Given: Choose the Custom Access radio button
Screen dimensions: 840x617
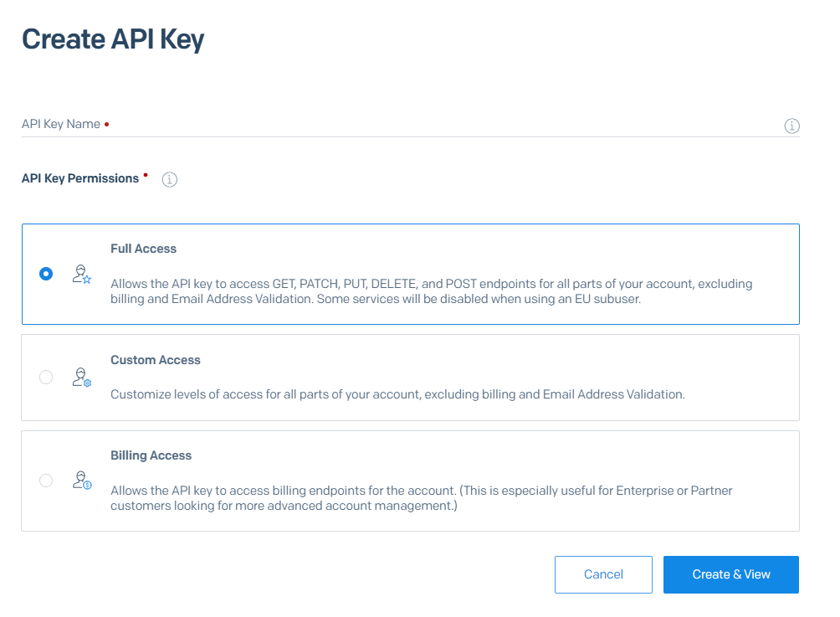Looking at the screenshot, I should coord(46,378).
